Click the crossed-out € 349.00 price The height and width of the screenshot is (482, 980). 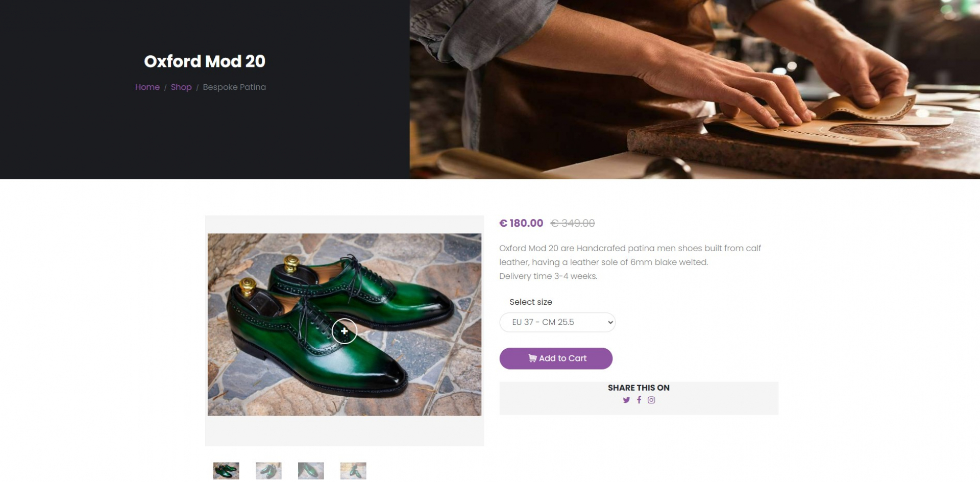tap(573, 223)
